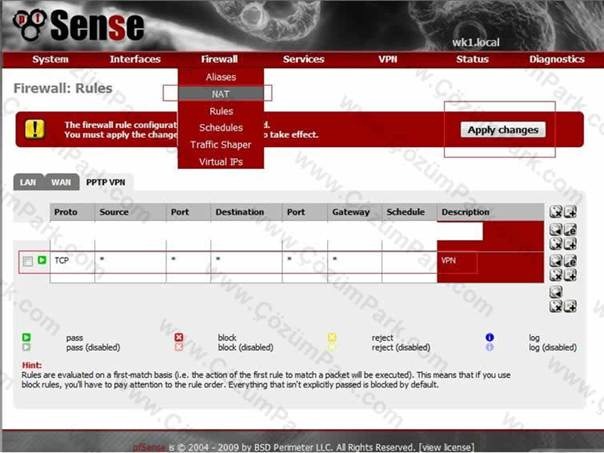Click delete-selected-rules icon beside Description header
This screenshot has width=604, height=453.
point(555,212)
